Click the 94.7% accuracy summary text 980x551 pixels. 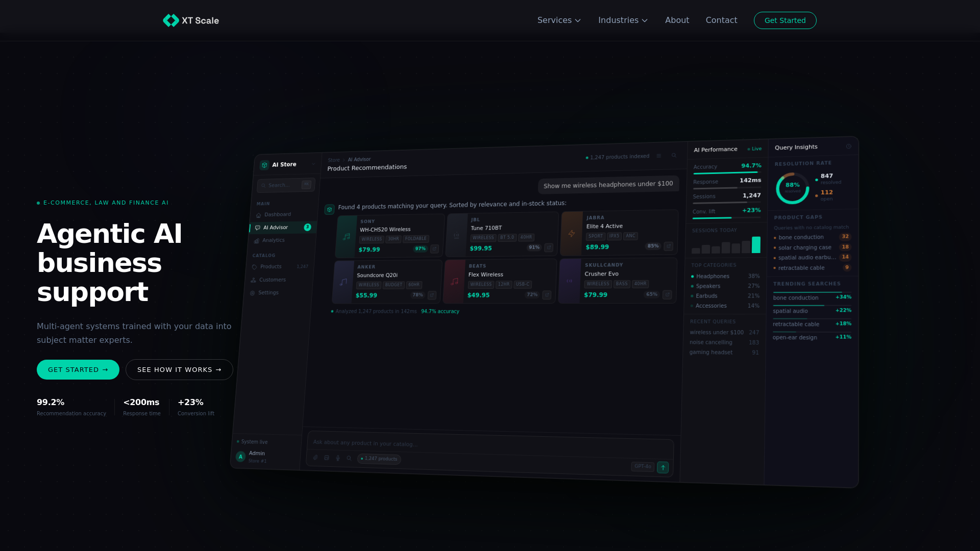440,311
